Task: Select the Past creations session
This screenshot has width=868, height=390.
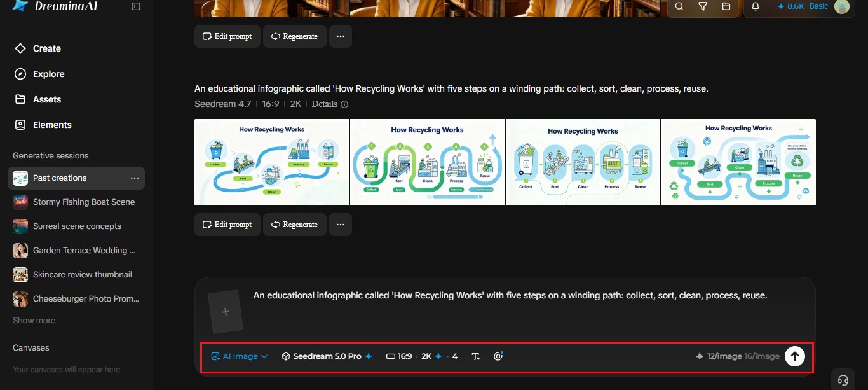Action: tap(76, 178)
